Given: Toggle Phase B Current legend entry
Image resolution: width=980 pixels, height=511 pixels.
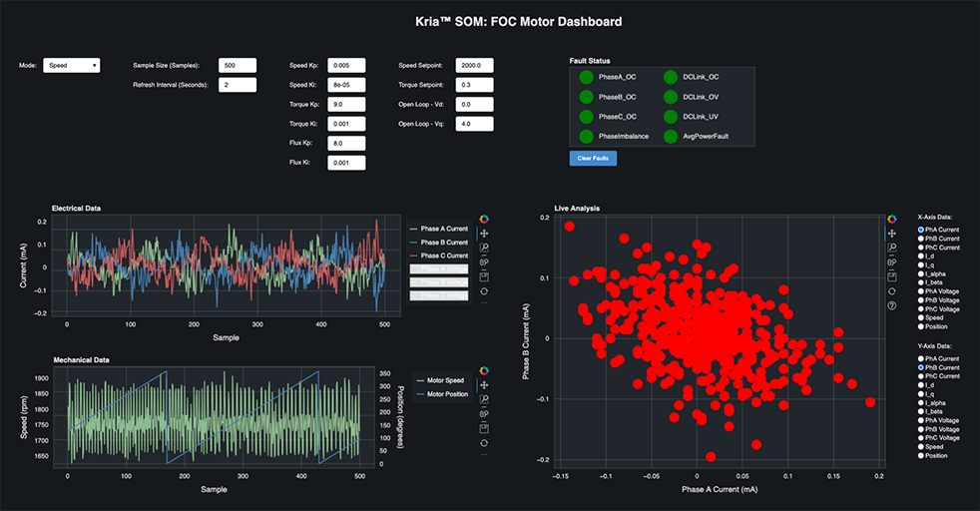Looking at the screenshot, I should (439, 243).
